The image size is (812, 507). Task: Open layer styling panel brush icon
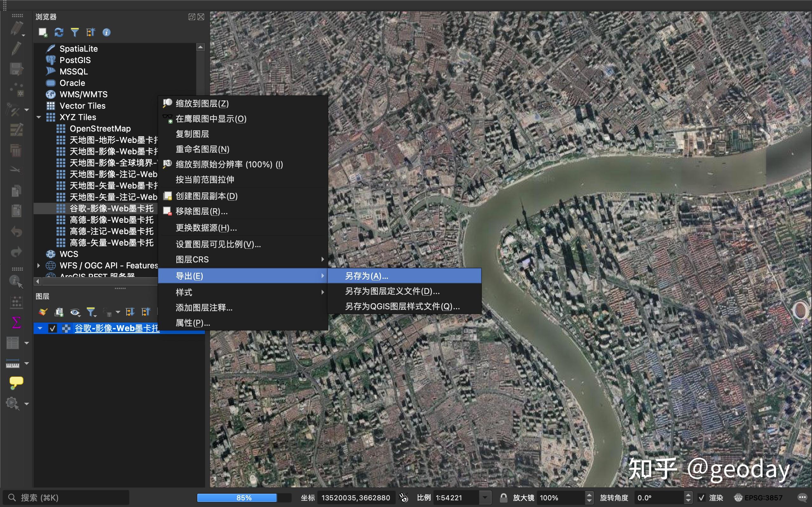[43, 312]
